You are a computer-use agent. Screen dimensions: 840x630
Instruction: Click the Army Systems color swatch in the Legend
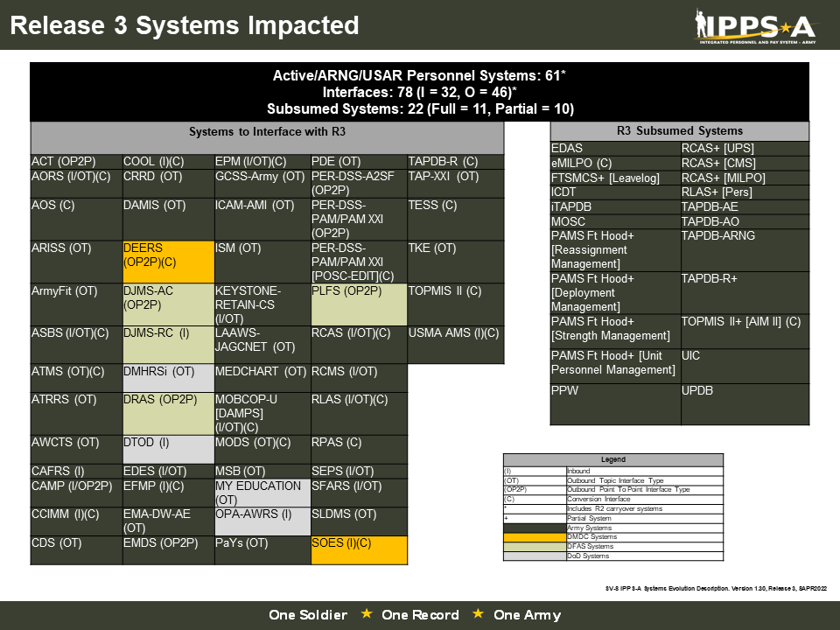click(534, 527)
